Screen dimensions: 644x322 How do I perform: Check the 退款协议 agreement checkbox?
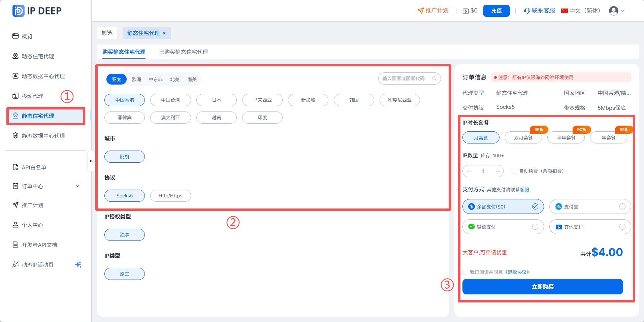point(465,272)
